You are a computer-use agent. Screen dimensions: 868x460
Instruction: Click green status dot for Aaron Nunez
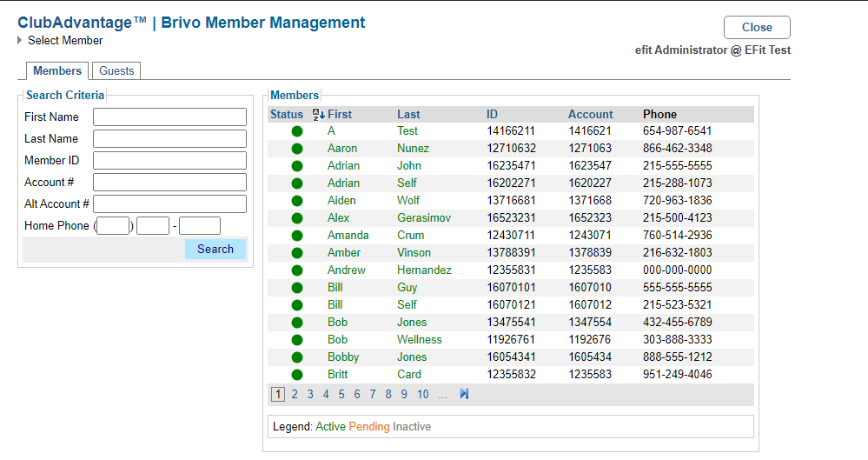click(297, 149)
